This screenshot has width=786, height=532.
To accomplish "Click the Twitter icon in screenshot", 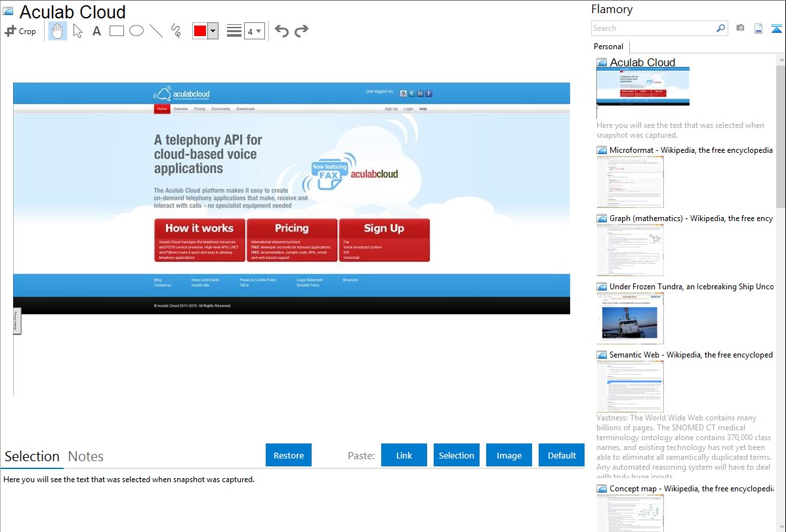I will pos(411,93).
